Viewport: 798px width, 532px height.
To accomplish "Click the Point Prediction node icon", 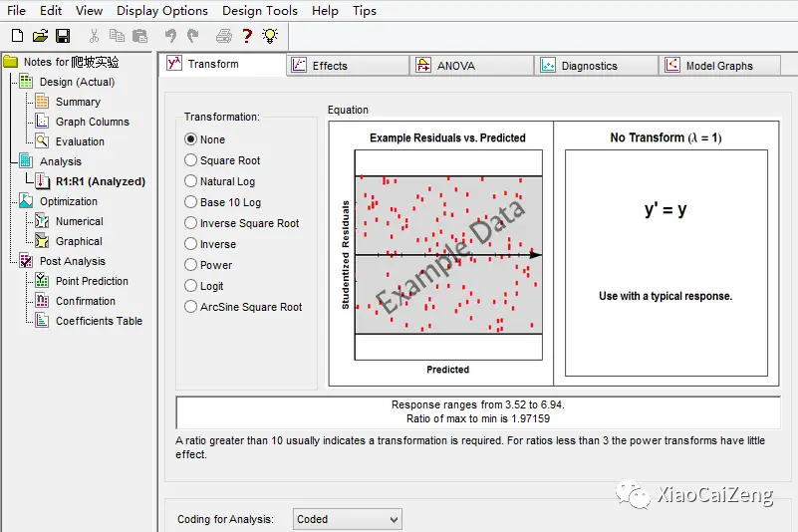I will pyautogui.click(x=42, y=281).
